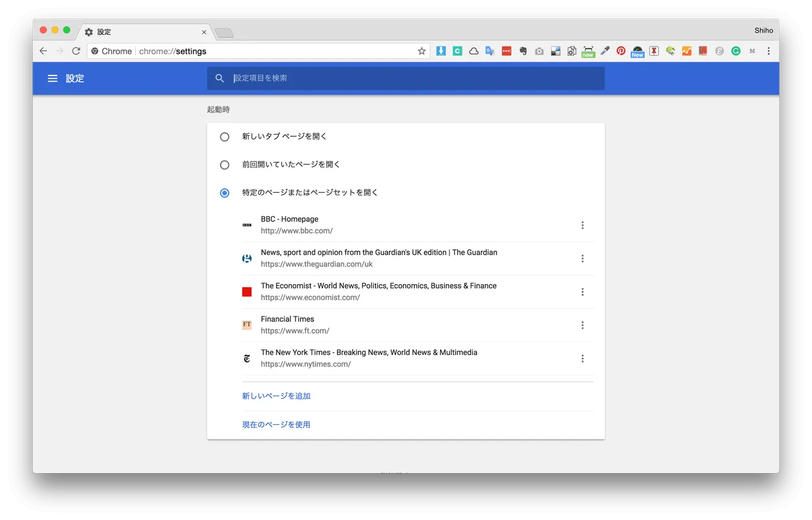Screen dimensions: 812x520
Task: Click the '起動時' section heading
Action: pos(218,110)
